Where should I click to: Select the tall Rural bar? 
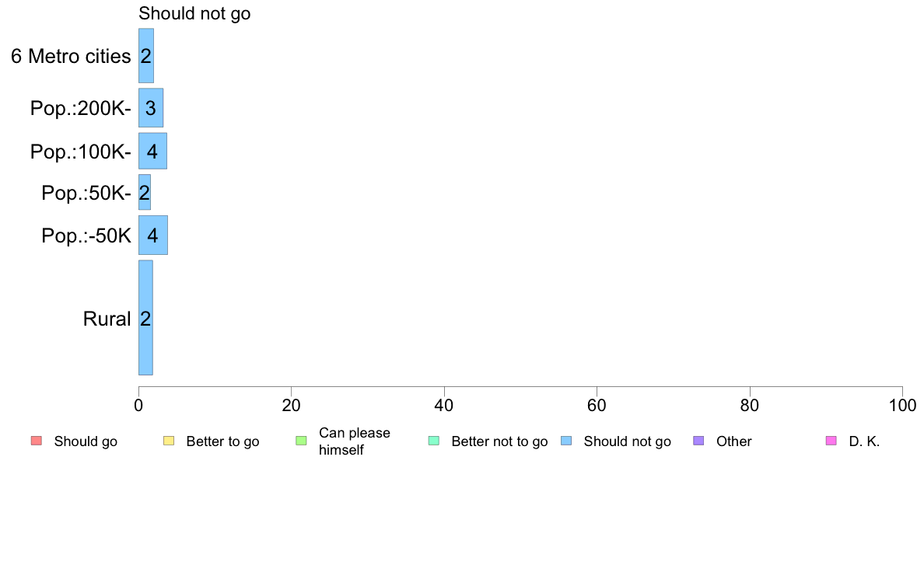point(145,318)
